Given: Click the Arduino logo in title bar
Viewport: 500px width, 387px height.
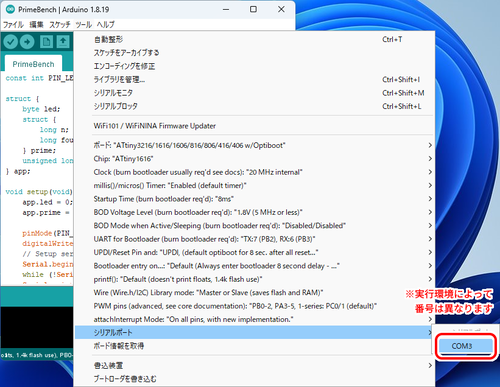Looking at the screenshot, I should coord(10,9).
